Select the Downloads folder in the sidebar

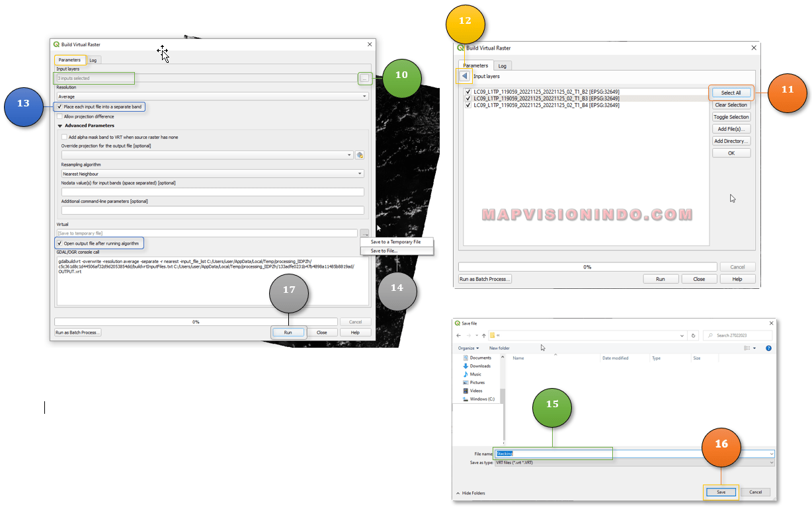[477, 366]
